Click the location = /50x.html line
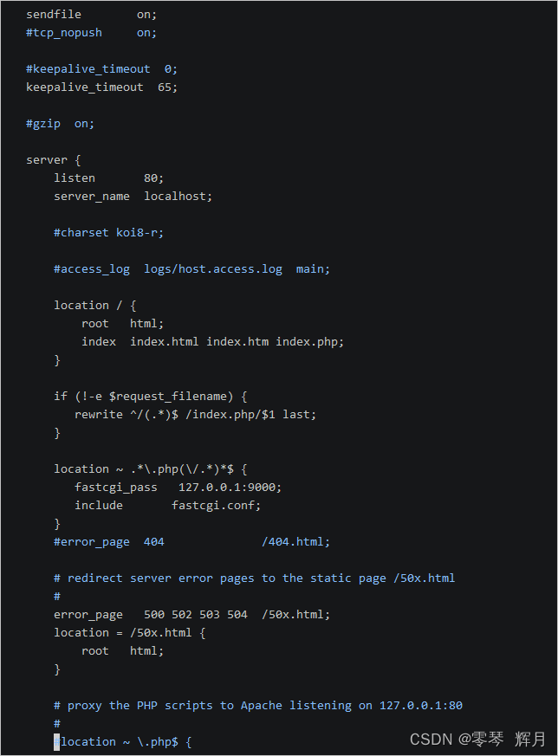 pos(130,632)
